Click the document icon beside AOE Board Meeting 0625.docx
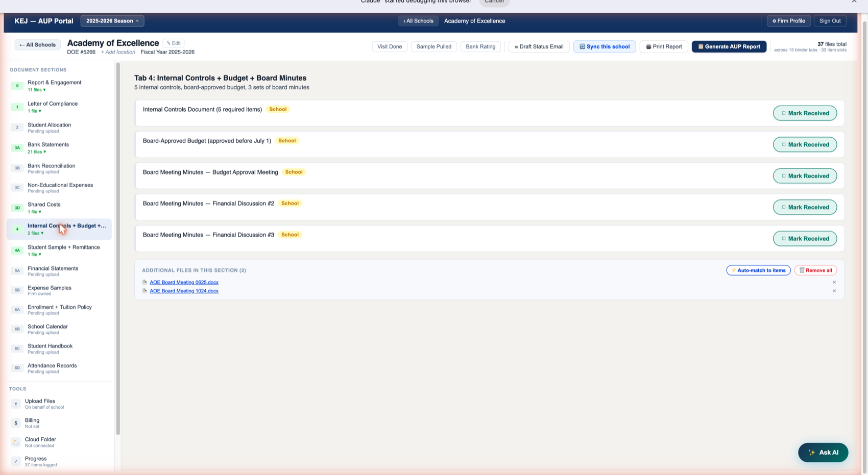868x475 pixels. coord(144,282)
